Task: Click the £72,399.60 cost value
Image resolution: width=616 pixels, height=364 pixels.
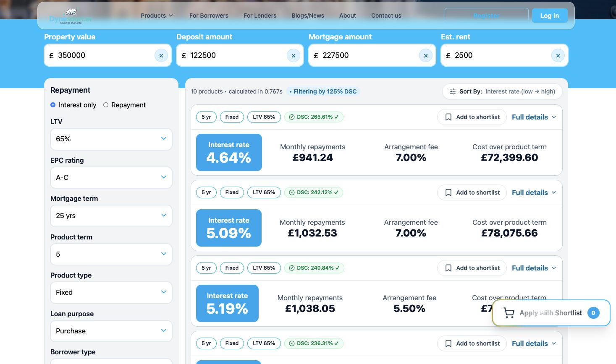Action: click(x=509, y=158)
